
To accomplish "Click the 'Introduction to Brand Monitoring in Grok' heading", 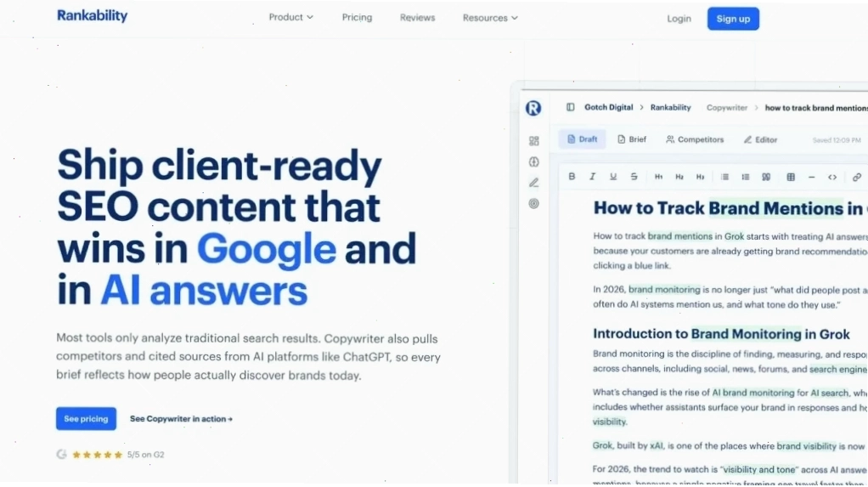I will (721, 333).
